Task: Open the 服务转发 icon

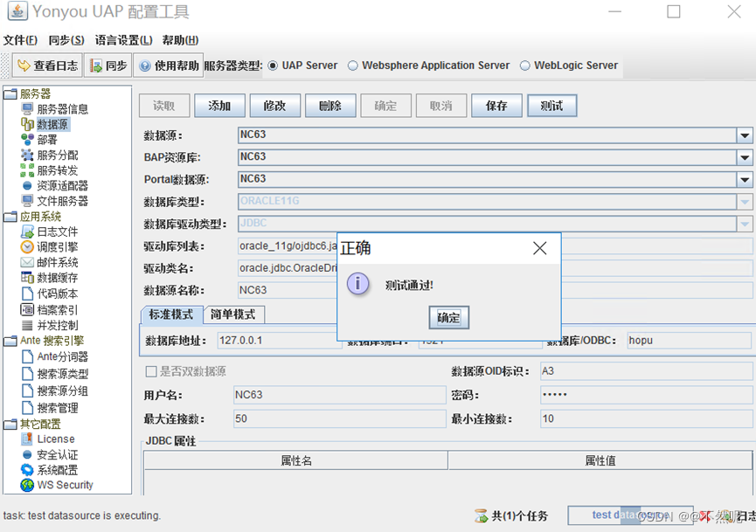Action: click(27, 170)
